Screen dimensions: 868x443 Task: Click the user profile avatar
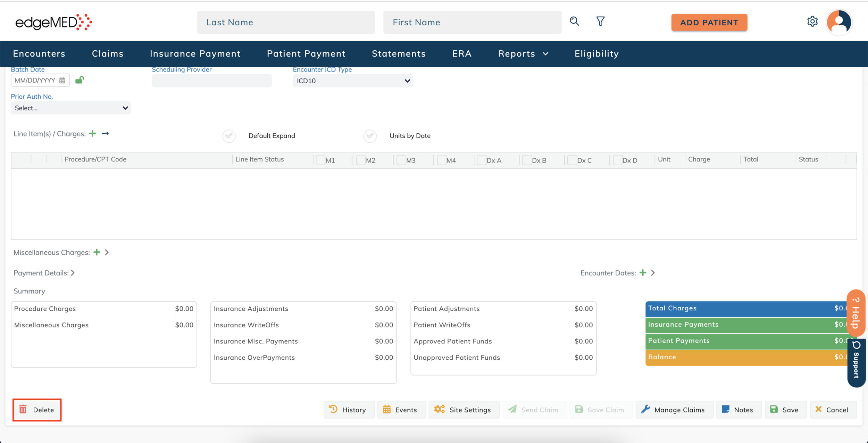pyautogui.click(x=839, y=22)
